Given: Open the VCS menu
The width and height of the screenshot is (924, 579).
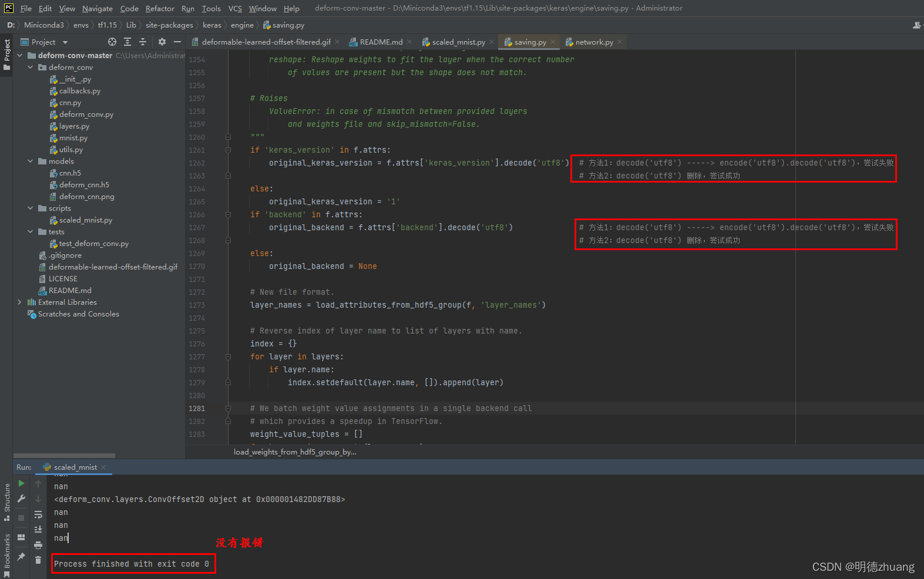Looking at the screenshot, I should click(x=235, y=8).
